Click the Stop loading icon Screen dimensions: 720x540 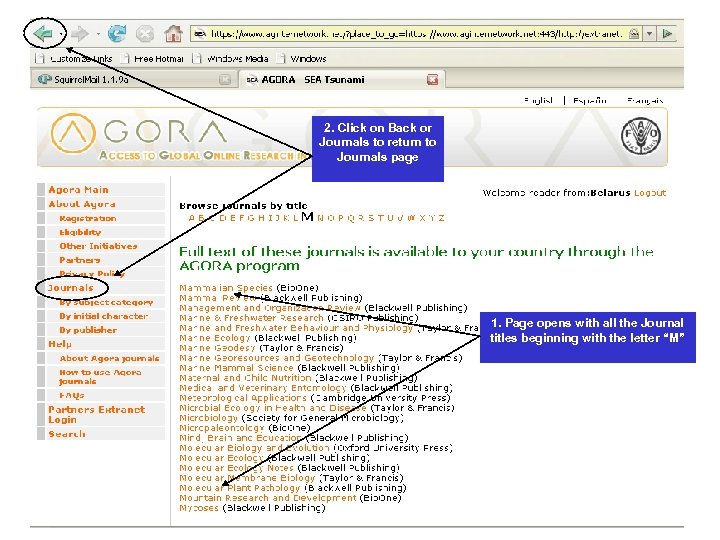click(x=145, y=34)
